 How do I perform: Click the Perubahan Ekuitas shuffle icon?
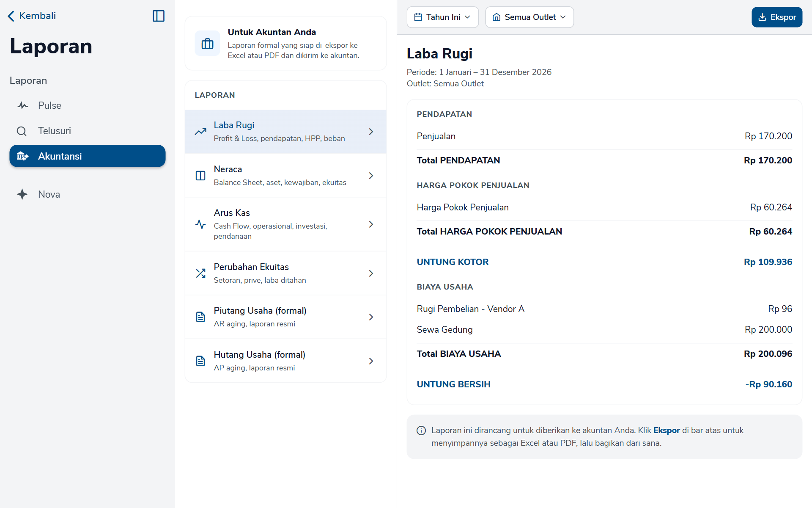200,273
